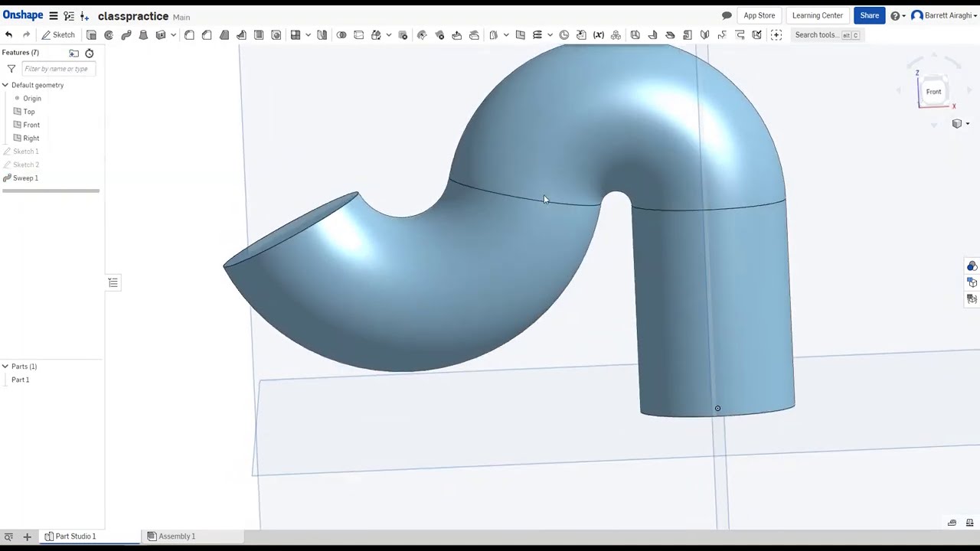Select the Top plane feature
980x551 pixels.
[x=28, y=112]
